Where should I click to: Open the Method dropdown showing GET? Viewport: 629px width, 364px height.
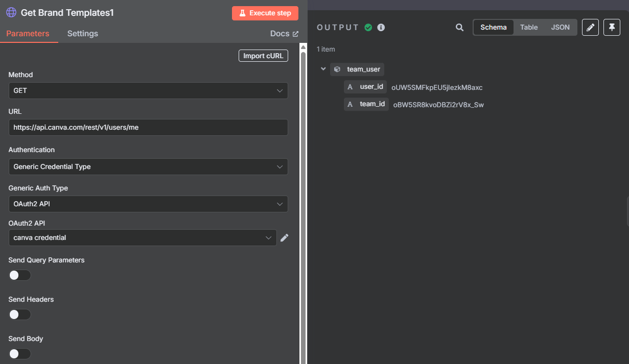tap(148, 90)
